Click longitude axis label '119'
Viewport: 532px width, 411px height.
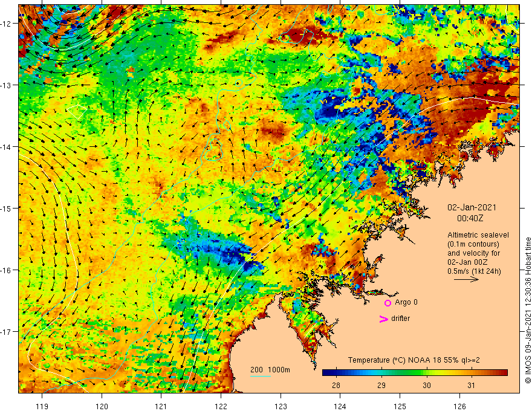point(42,406)
